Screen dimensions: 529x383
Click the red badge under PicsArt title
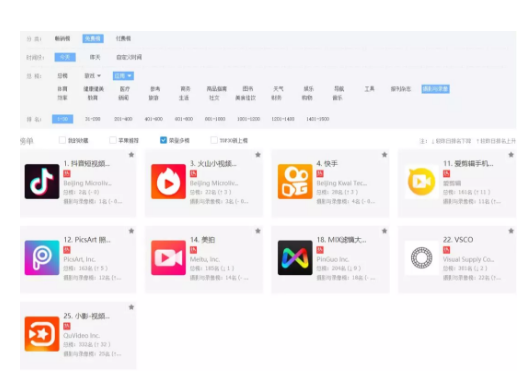67,250
